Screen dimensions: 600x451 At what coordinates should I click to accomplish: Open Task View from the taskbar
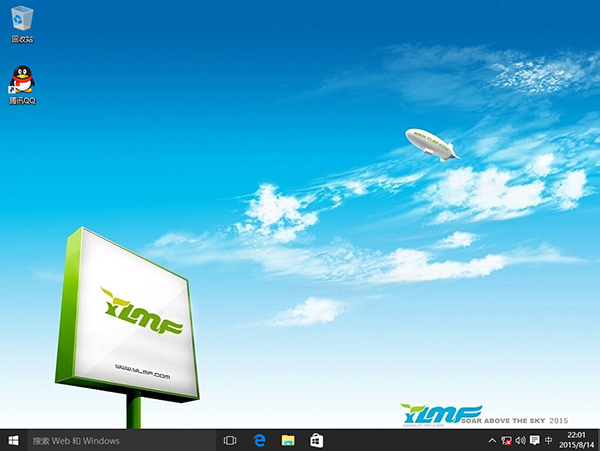pyautogui.click(x=230, y=440)
